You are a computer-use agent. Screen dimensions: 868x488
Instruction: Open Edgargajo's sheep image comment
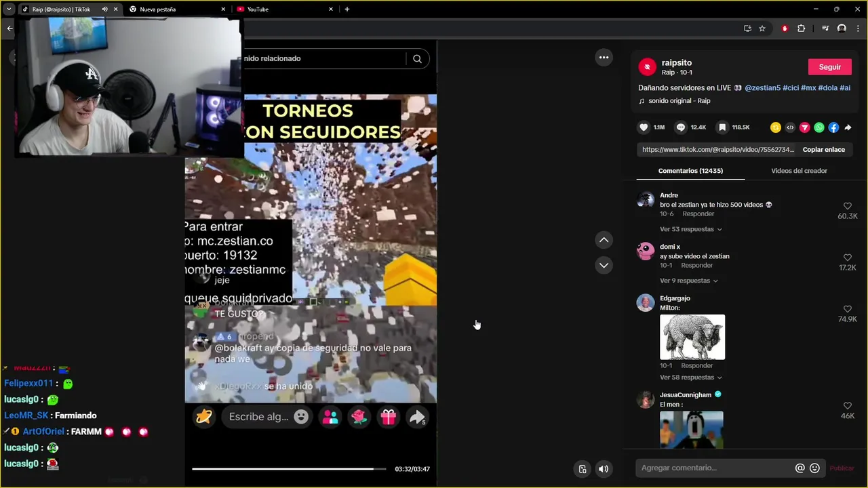(692, 337)
